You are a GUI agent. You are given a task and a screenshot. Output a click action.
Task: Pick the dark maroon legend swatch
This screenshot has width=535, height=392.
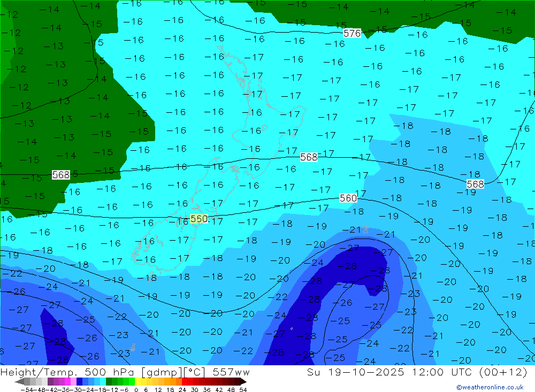[237, 382]
